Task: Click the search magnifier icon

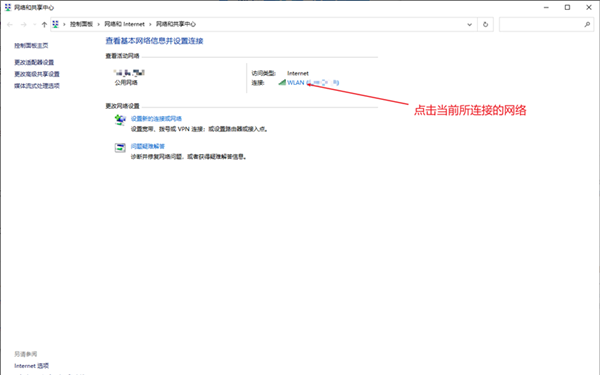Action: 587,24
